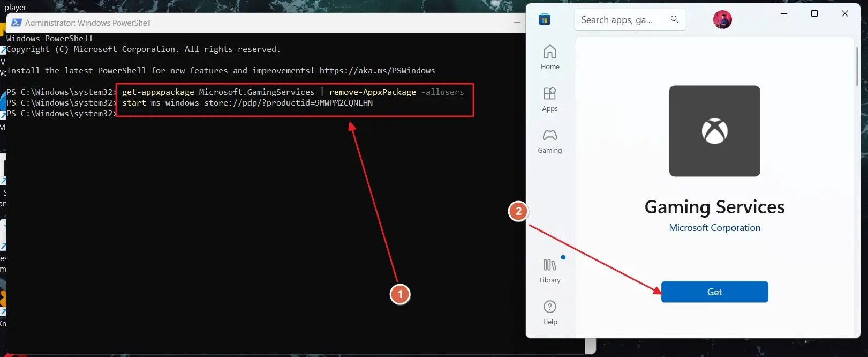The height and width of the screenshot is (357, 868).
Task: Click the Gaming Services Xbox app thumbnail
Action: click(714, 131)
